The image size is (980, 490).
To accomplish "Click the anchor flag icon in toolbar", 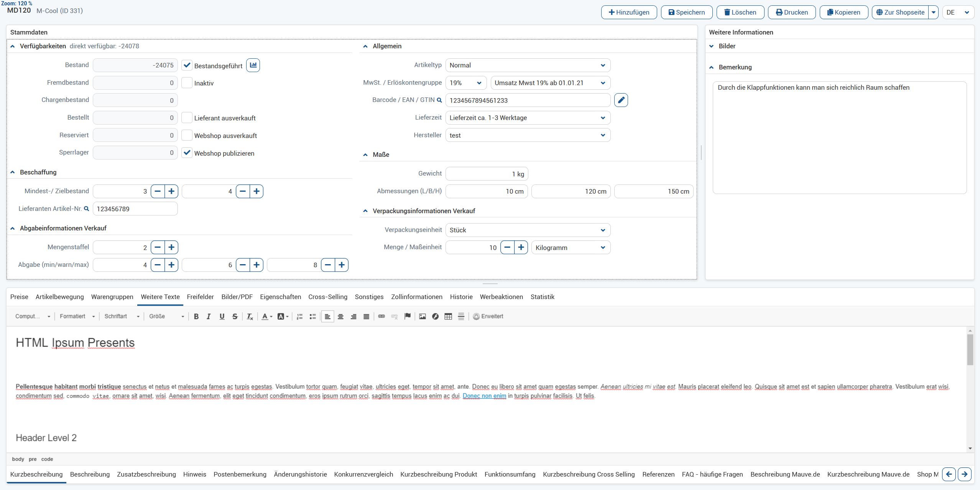I will tap(407, 316).
